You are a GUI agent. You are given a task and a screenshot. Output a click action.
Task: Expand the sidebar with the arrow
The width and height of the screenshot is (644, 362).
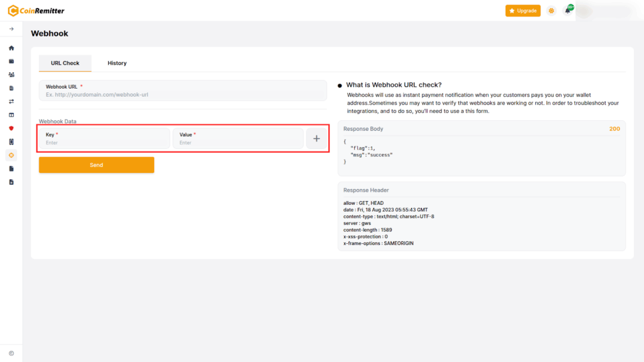point(11,29)
